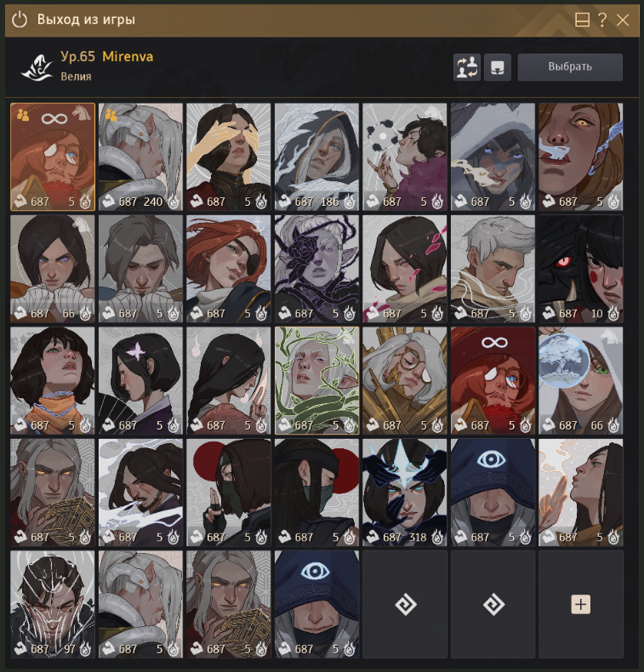Choose the red-eyed demon mask character
644x672 pixels.
[580, 269]
